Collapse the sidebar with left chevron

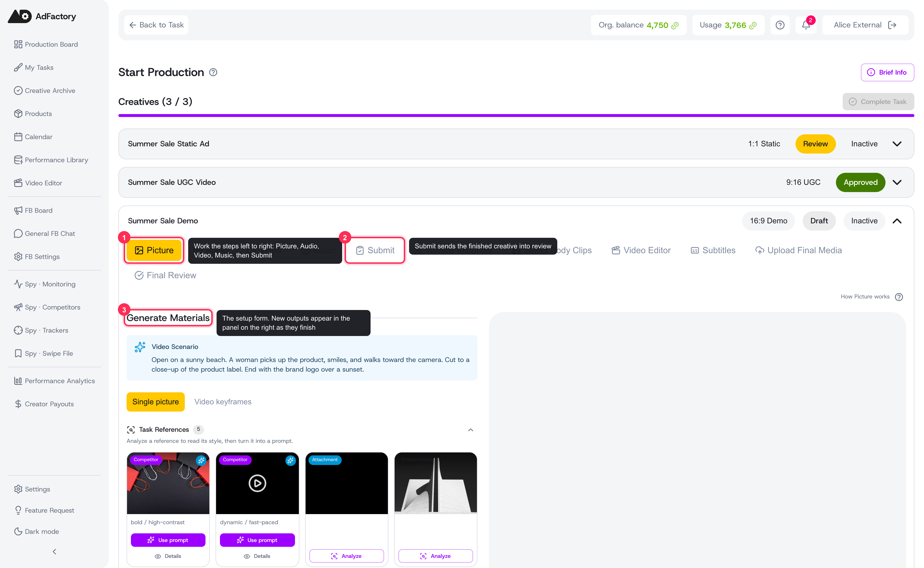point(54,552)
